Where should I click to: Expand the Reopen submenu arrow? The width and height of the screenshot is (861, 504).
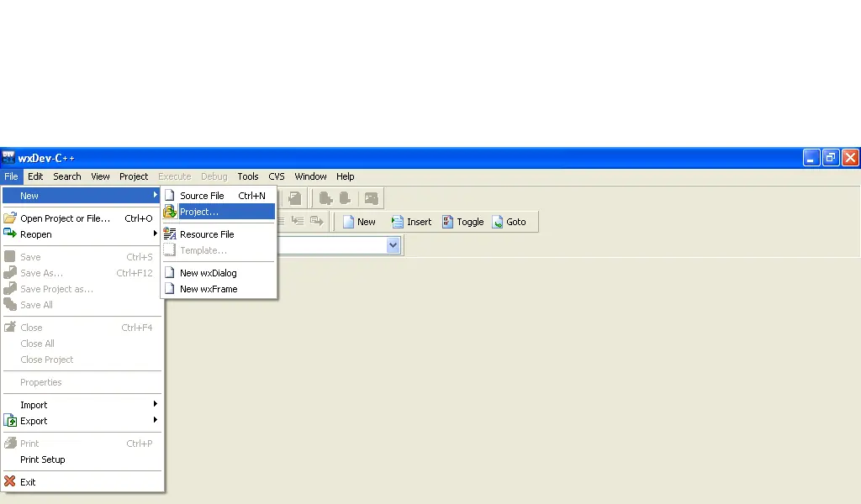click(x=156, y=234)
